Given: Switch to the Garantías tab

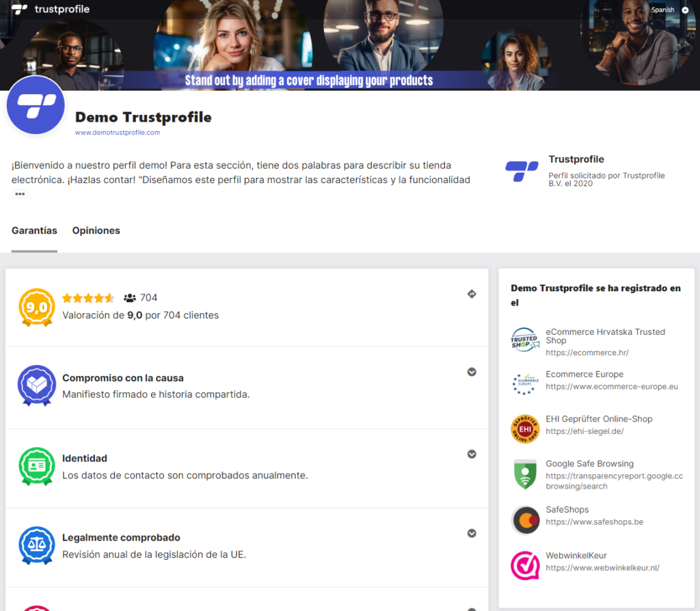Looking at the screenshot, I should [x=34, y=230].
